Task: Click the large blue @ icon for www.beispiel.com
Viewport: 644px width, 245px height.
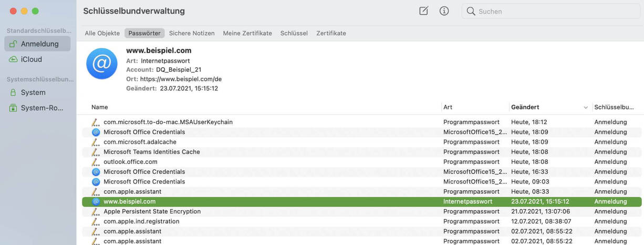Action: click(101, 64)
